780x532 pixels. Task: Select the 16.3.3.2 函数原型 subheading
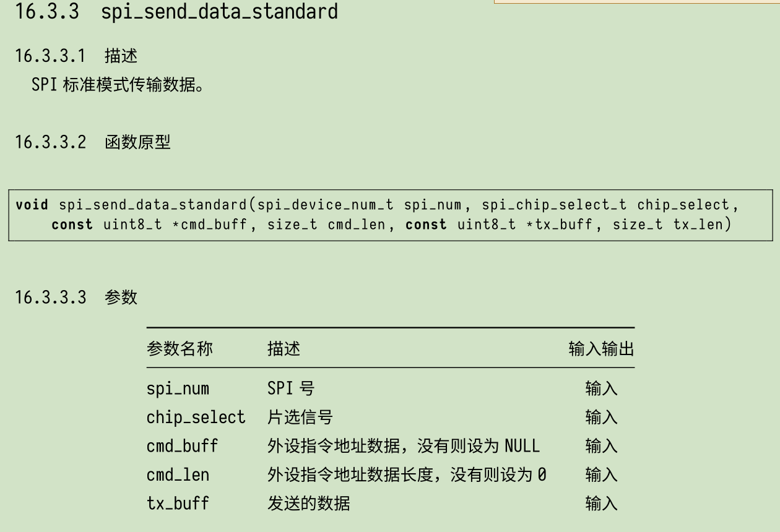pyautogui.click(x=92, y=143)
